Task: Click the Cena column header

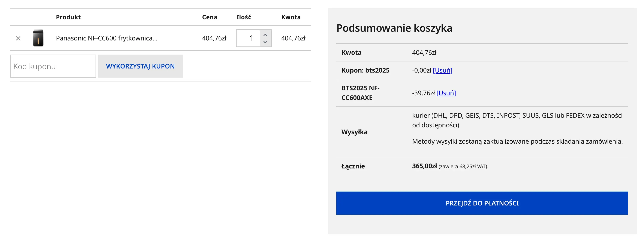Action: 210,17
